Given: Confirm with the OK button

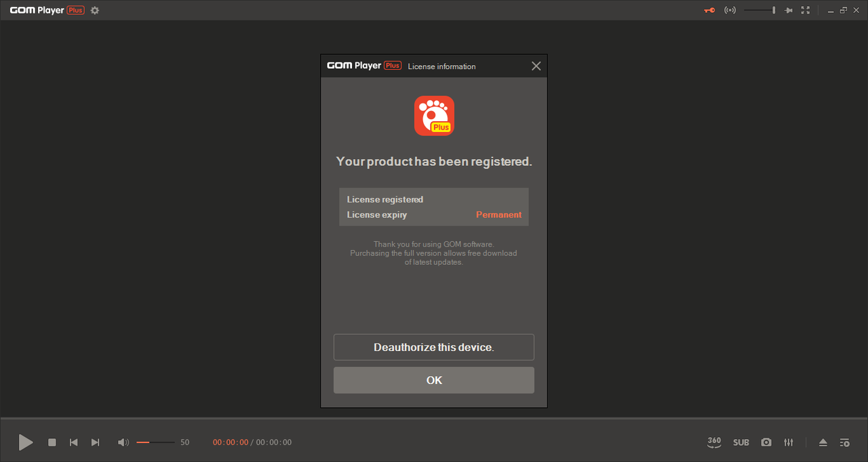Looking at the screenshot, I should pyautogui.click(x=434, y=380).
